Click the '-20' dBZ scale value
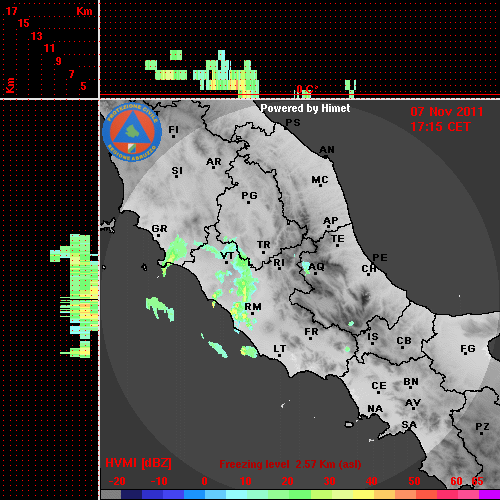500x500 pixels. (x=117, y=481)
